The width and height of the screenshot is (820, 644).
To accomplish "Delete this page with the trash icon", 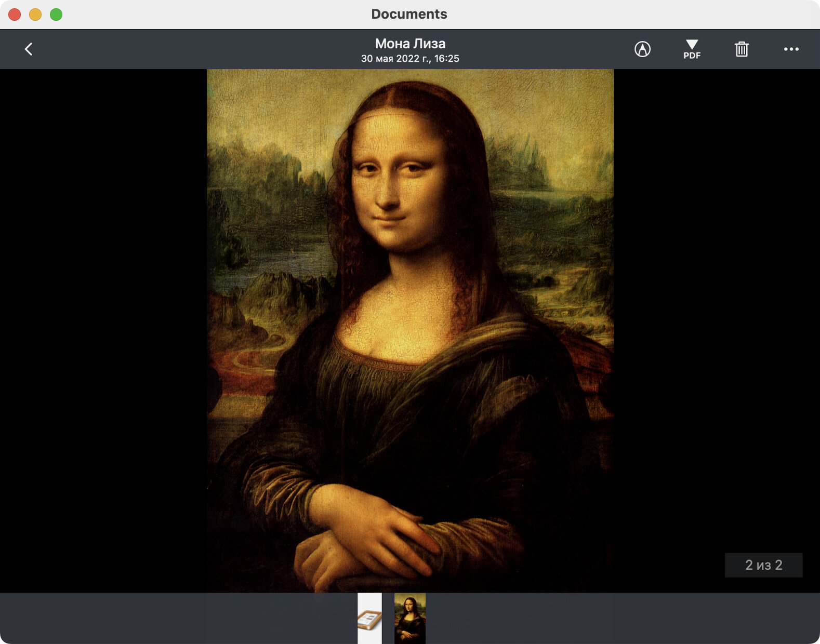I will [742, 49].
